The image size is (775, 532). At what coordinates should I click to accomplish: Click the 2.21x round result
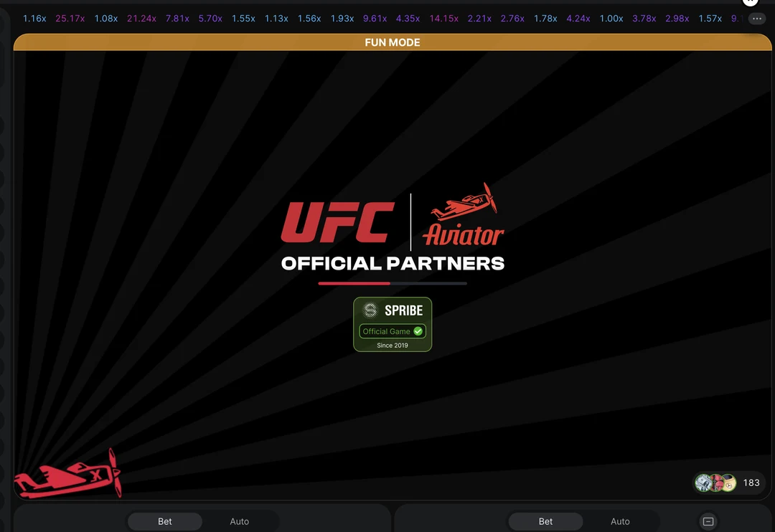pyautogui.click(x=479, y=19)
